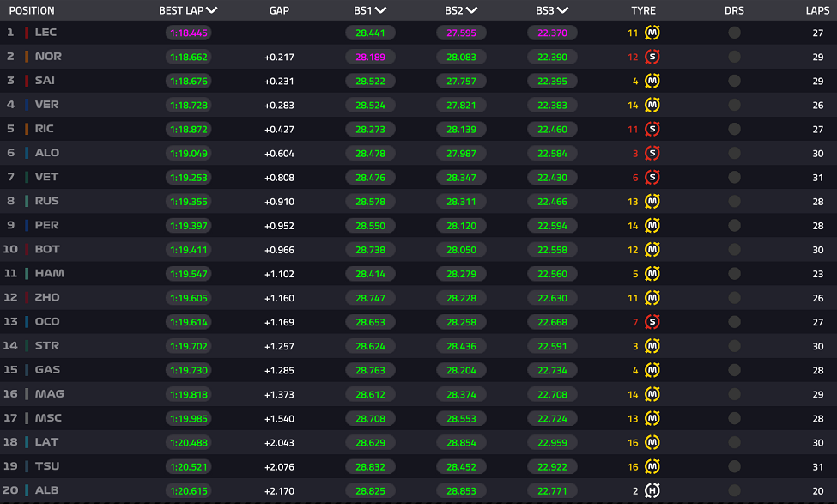
Task: Click Albon's hard tyre icon
Action: coord(652,490)
